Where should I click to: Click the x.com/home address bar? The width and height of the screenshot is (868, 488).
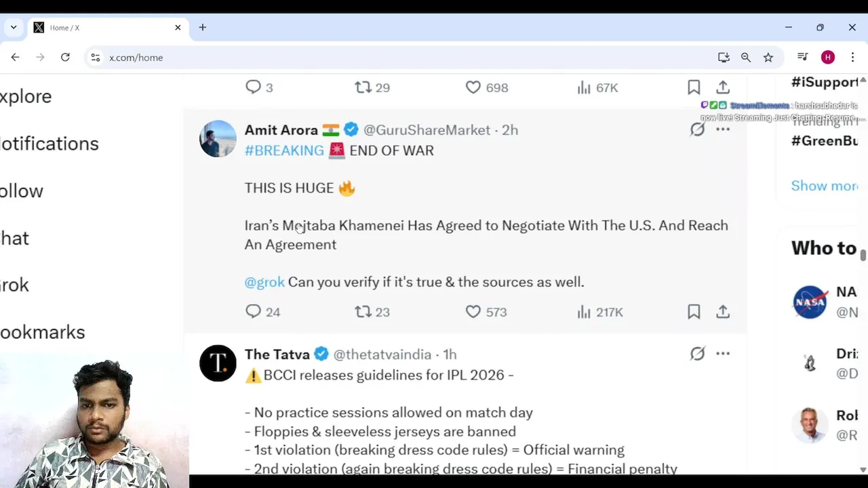(407, 58)
